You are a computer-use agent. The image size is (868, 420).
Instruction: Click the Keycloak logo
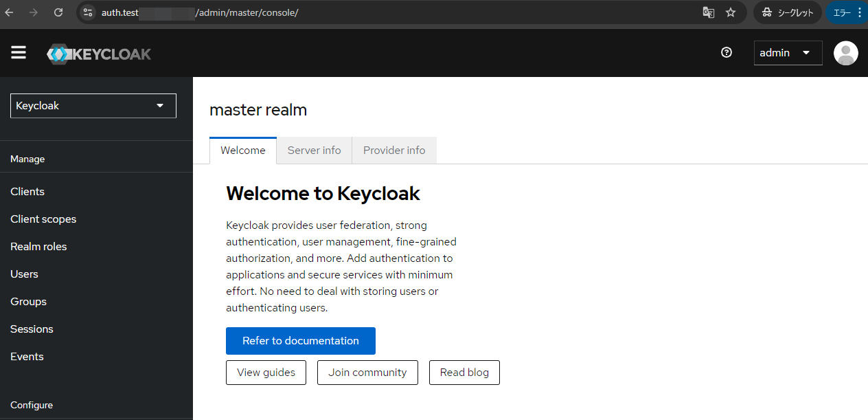coord(98,53)
